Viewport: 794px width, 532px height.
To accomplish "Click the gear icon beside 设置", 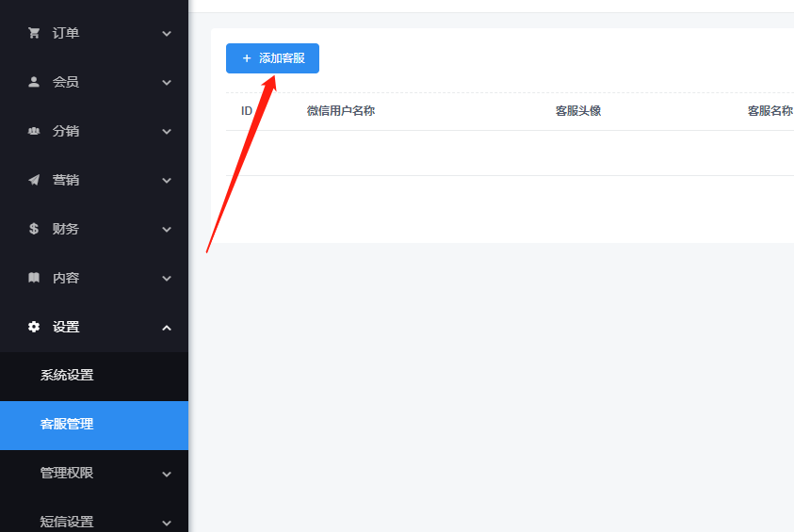I will pos(34,327).
